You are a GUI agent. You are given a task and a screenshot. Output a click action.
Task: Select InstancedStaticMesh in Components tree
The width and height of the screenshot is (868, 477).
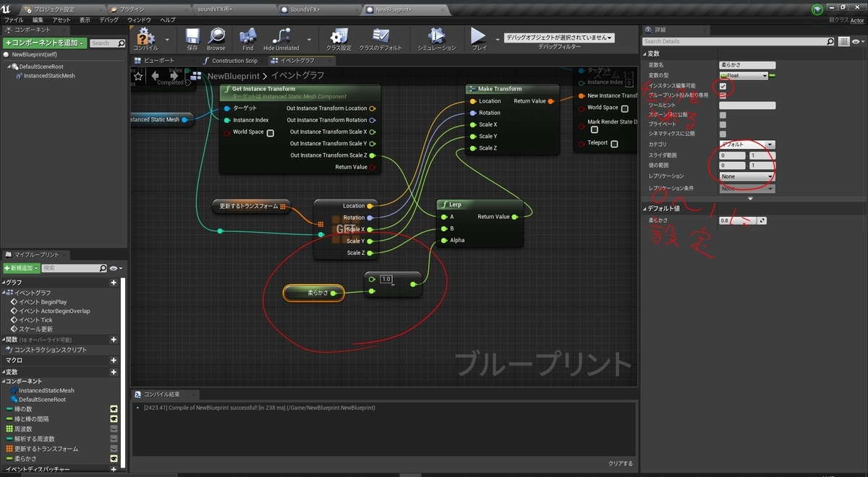pyautogui.click(x=49, y=76)
